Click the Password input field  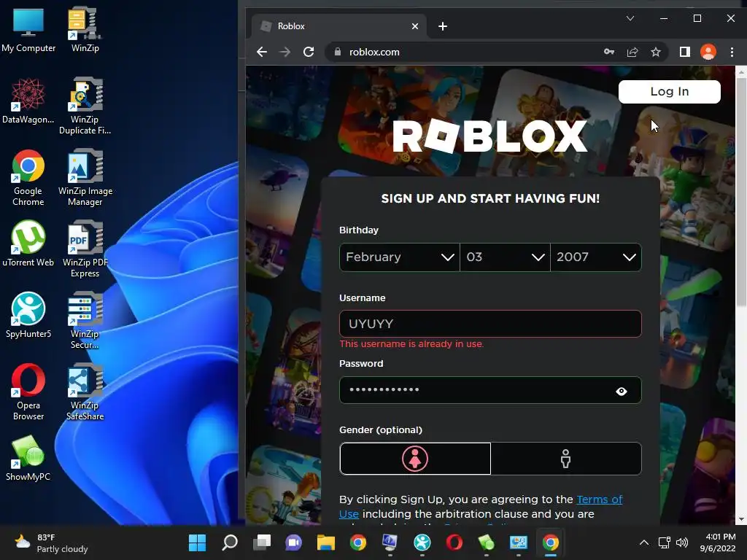(490, 390)
